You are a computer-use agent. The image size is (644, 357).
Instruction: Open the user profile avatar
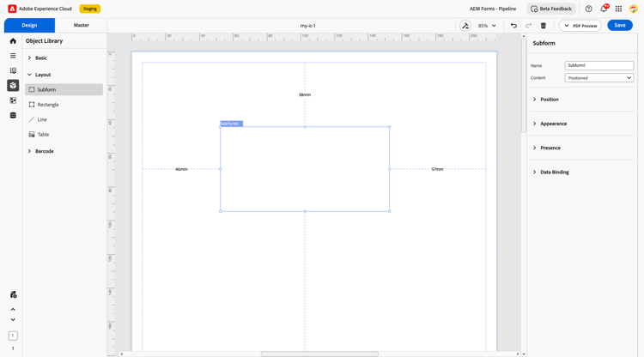point(634,9)
